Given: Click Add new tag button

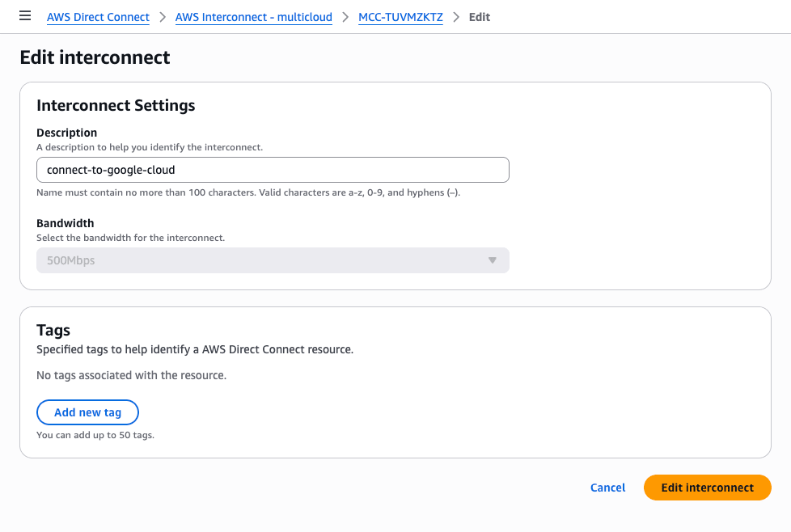Looking at the screenshot, I should click(88, 412).
